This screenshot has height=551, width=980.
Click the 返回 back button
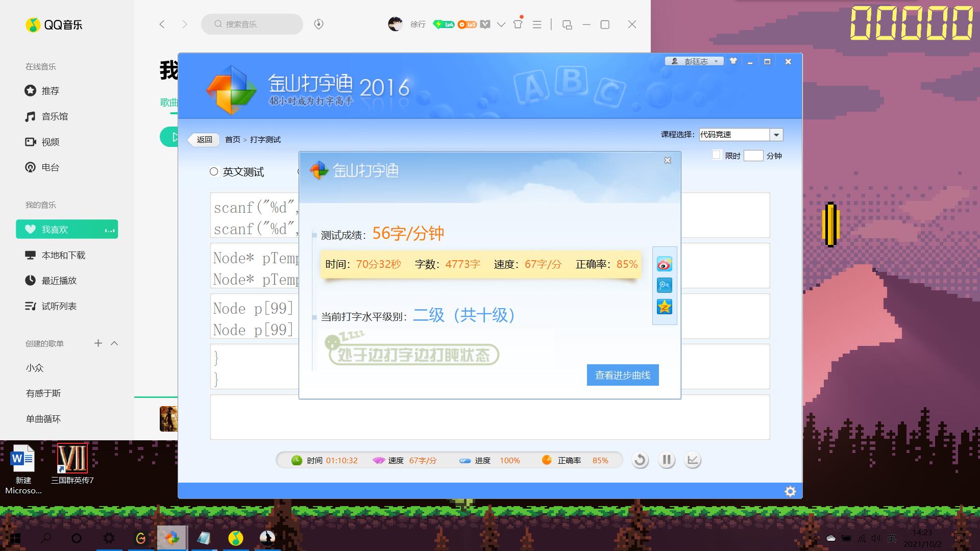click(x=204, y=139)
